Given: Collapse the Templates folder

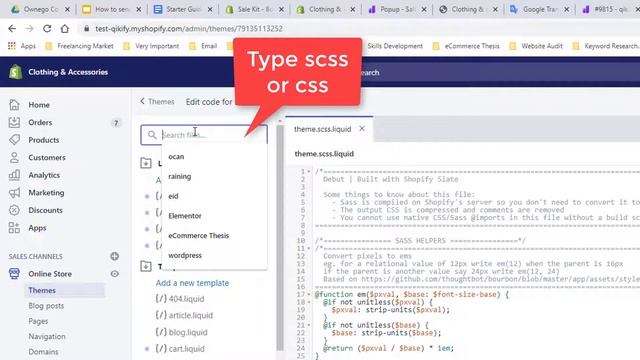Looking at the screenshot, I should pos(146,266).
